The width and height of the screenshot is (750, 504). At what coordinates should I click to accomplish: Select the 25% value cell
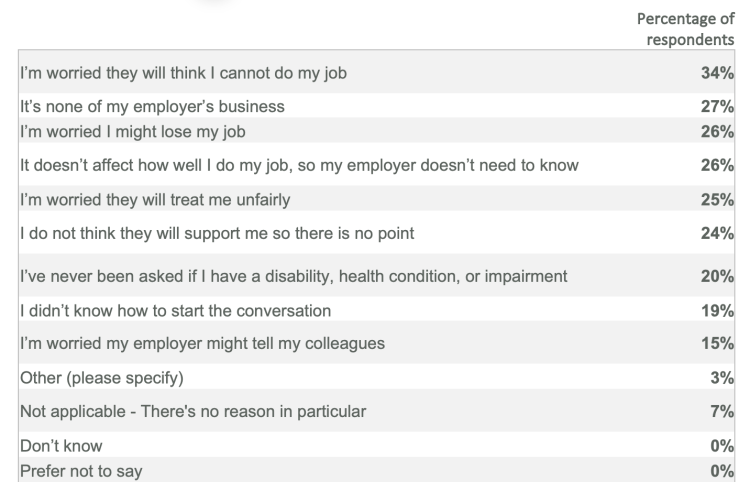(717, 199)
